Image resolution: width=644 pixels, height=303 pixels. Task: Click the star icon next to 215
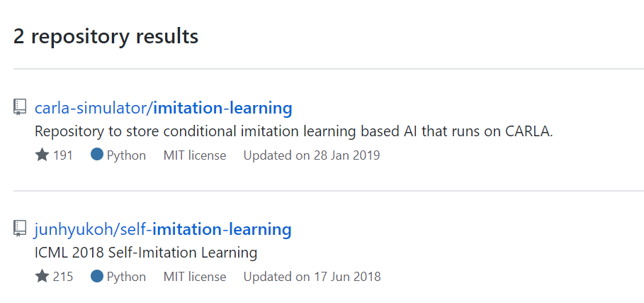click(42, 276)
